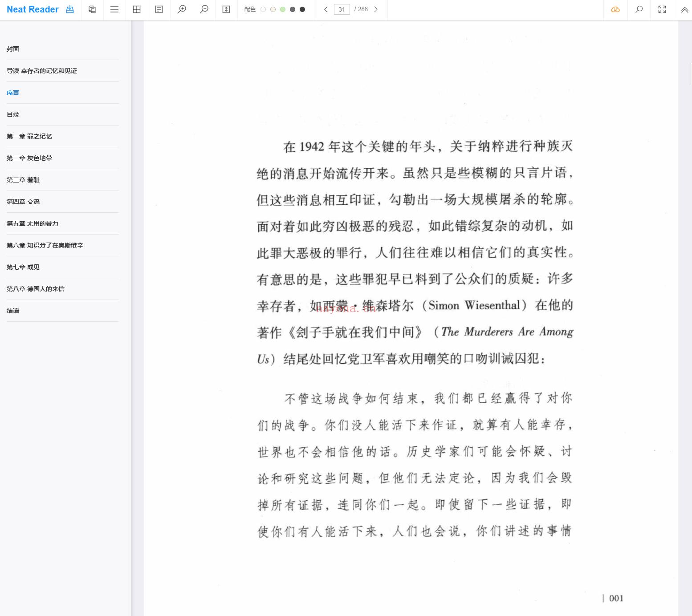The image size is (692, 616).
Task: Collapse the toolbar with double up chevron
Action: coord(685,9)
